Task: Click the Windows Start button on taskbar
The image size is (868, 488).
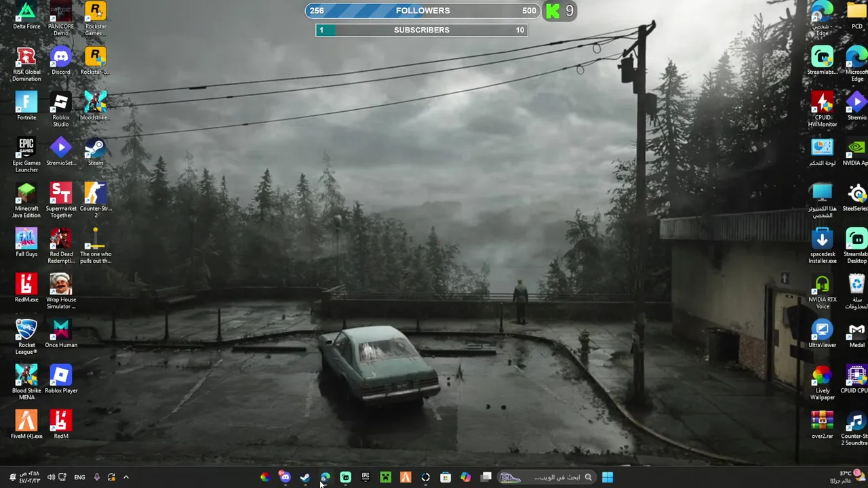Action: (x=608, y=477)
